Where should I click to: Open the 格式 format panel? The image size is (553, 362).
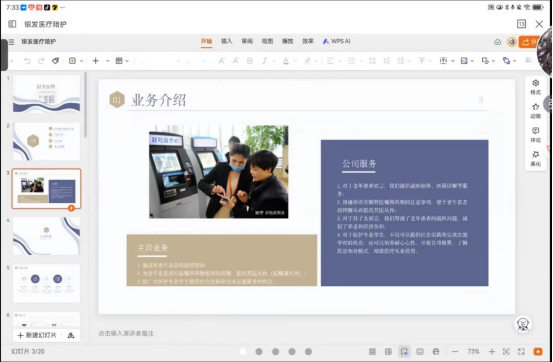[535, 87]
